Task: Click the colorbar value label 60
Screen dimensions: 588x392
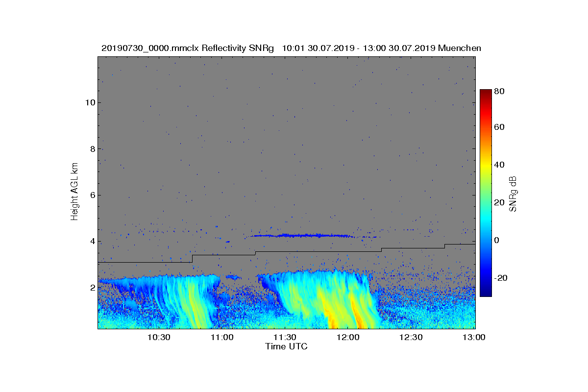Action: tap(500, 127)
